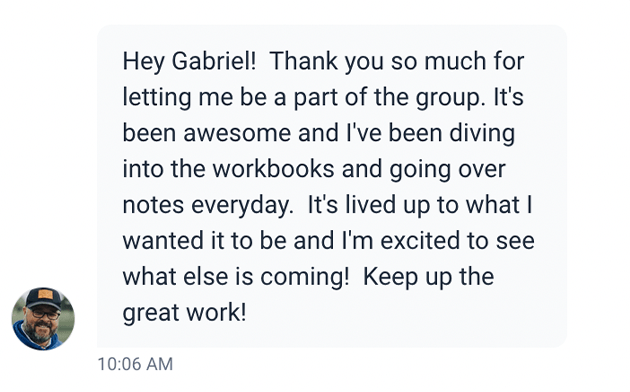Click the word 'everyday.' in the message
The height and width of the screenshot is (392, 630).
coord(242,206)
